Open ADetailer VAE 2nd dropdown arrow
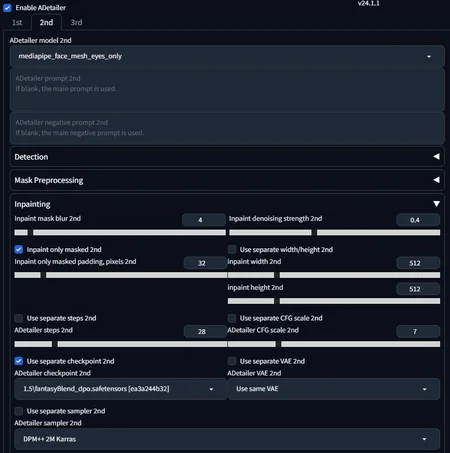Screen dimensions: 450x453 click(x=424, y=389)
